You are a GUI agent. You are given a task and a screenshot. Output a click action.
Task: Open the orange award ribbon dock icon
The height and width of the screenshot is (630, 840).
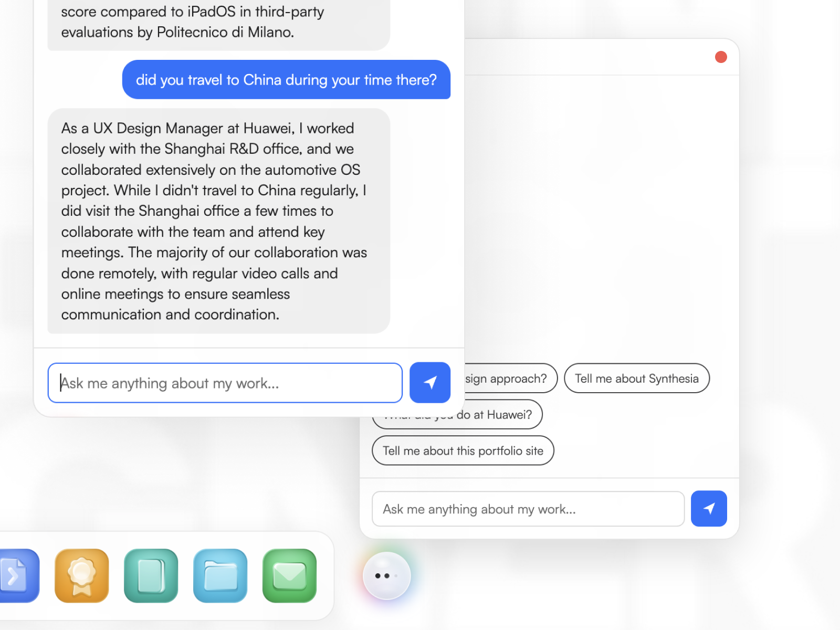pyautogui.click(x=82, y=575)
